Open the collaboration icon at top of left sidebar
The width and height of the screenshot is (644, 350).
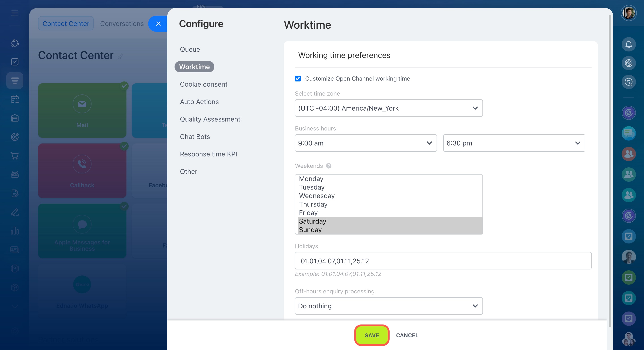pyautogui.click(x=15, y=43)
